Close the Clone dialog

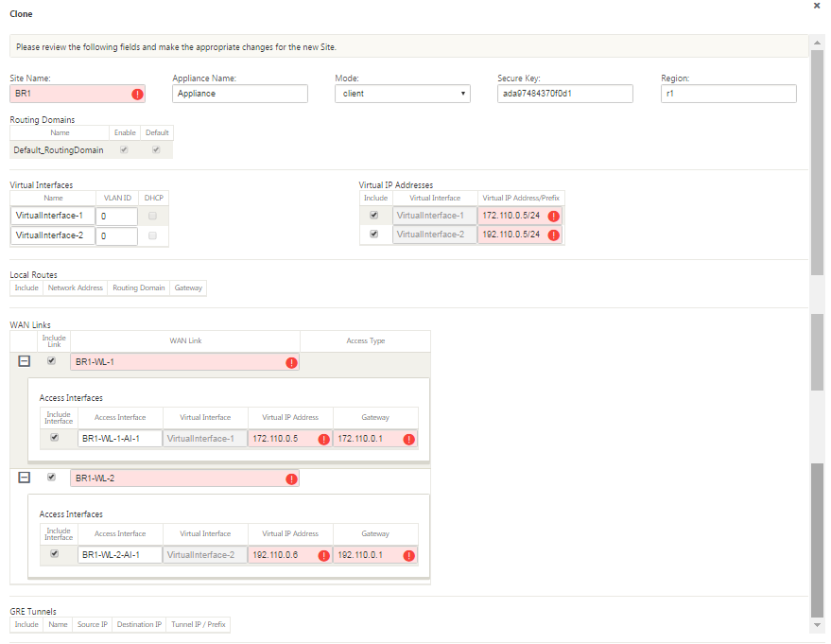817,6
